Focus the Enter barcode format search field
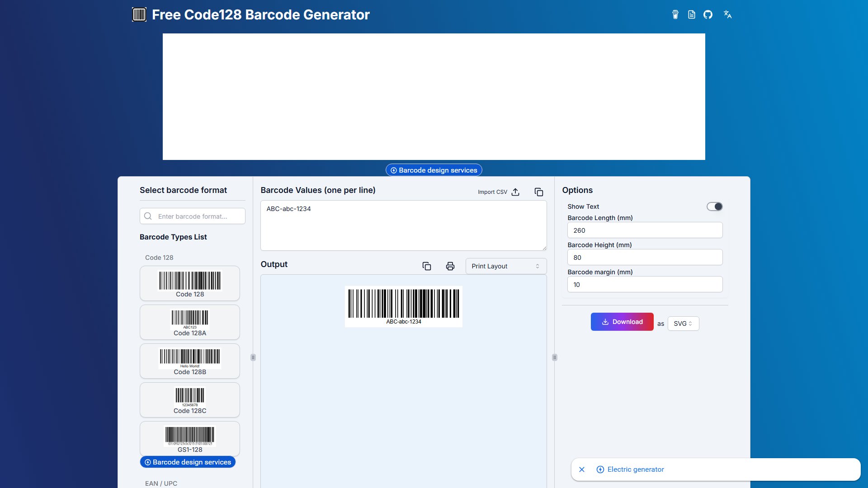This screenshot has height=488, width=868. point(193,216)
